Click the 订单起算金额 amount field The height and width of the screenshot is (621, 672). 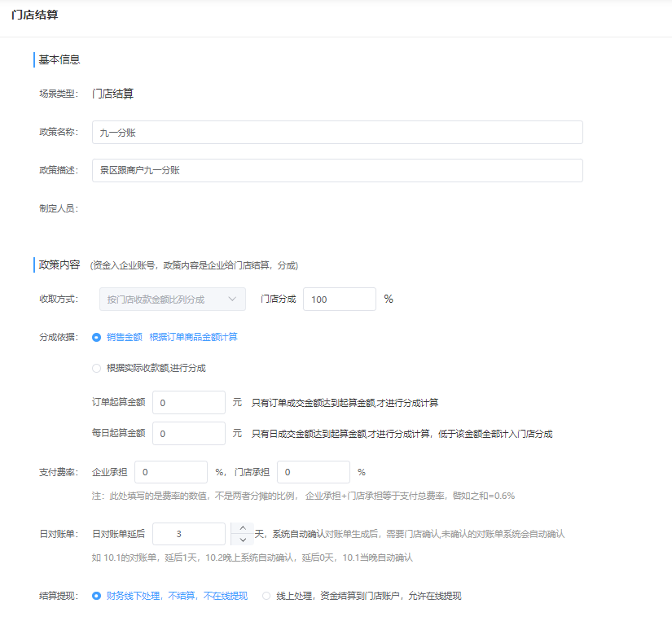188,403
